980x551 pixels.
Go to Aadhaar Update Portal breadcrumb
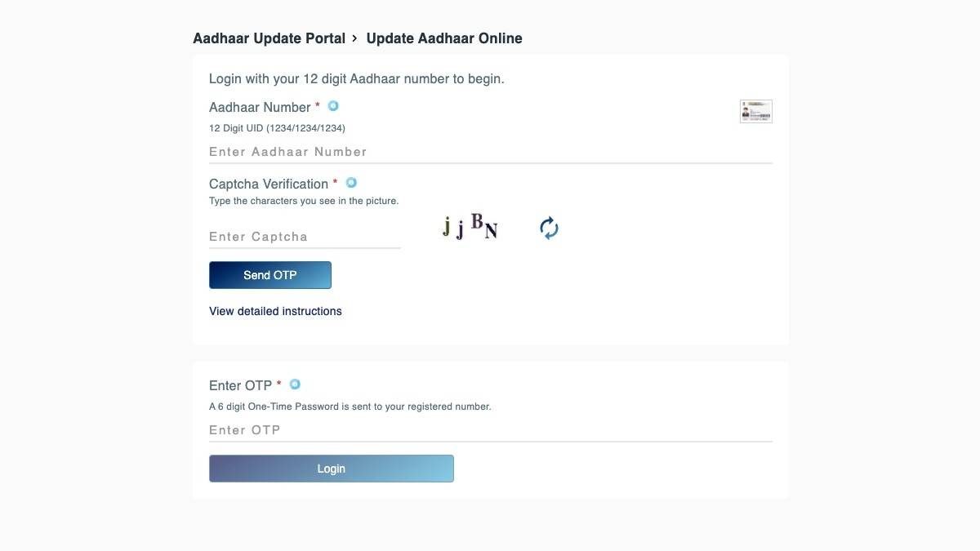(269, 38)
